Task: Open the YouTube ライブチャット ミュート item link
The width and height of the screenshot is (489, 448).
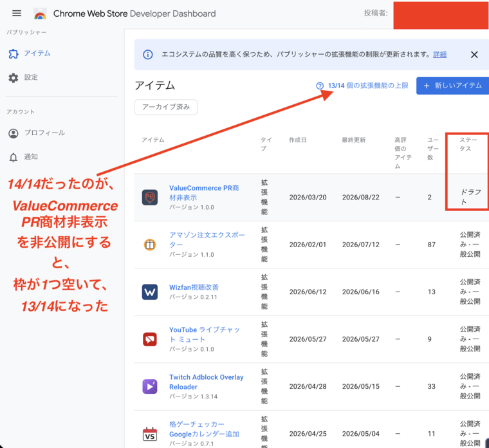Action: [x=204, y=335]
